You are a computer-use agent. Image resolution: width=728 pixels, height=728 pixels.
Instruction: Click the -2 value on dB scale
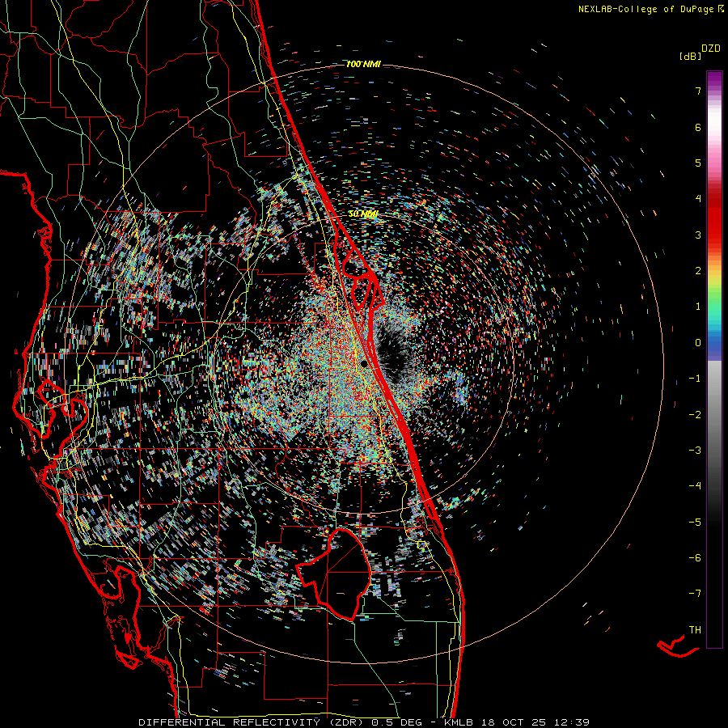click(x=695, y=415)
